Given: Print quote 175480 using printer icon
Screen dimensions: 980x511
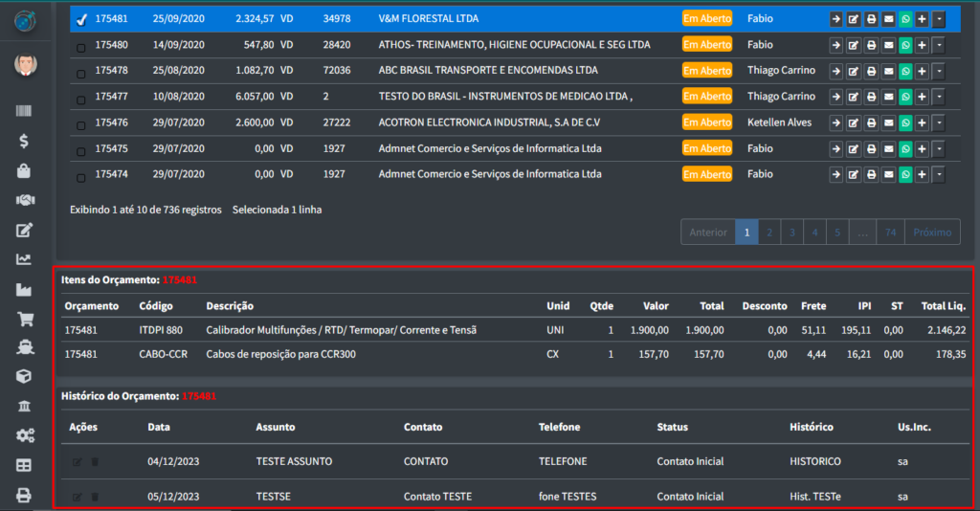Looking at the screenshot, I should pos(871,45).
